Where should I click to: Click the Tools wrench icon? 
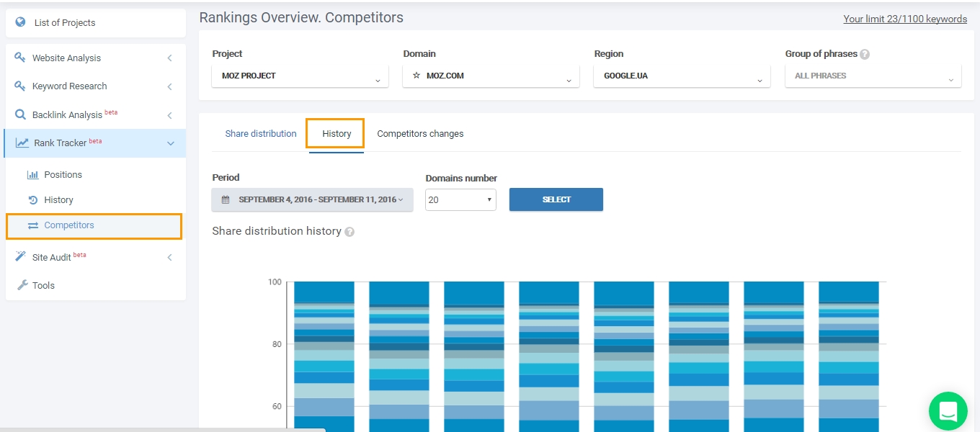click(22, 285)
